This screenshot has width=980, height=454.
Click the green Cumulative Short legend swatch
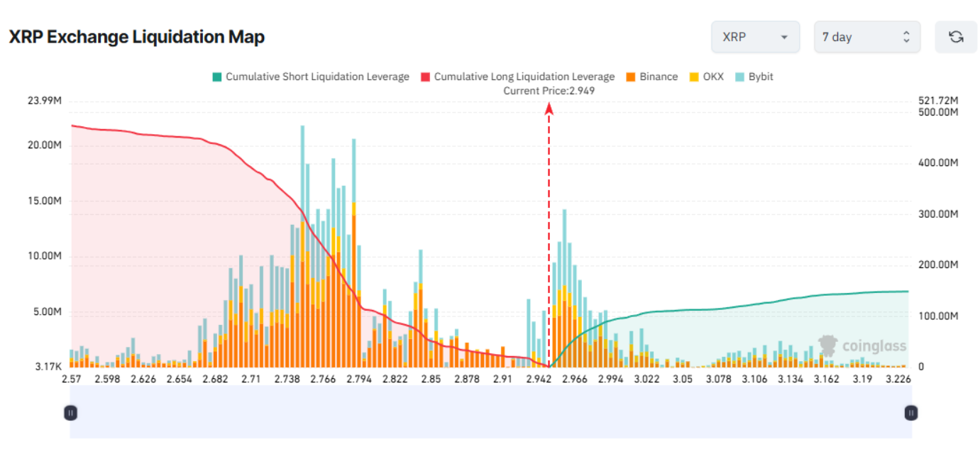click(217, 77)
